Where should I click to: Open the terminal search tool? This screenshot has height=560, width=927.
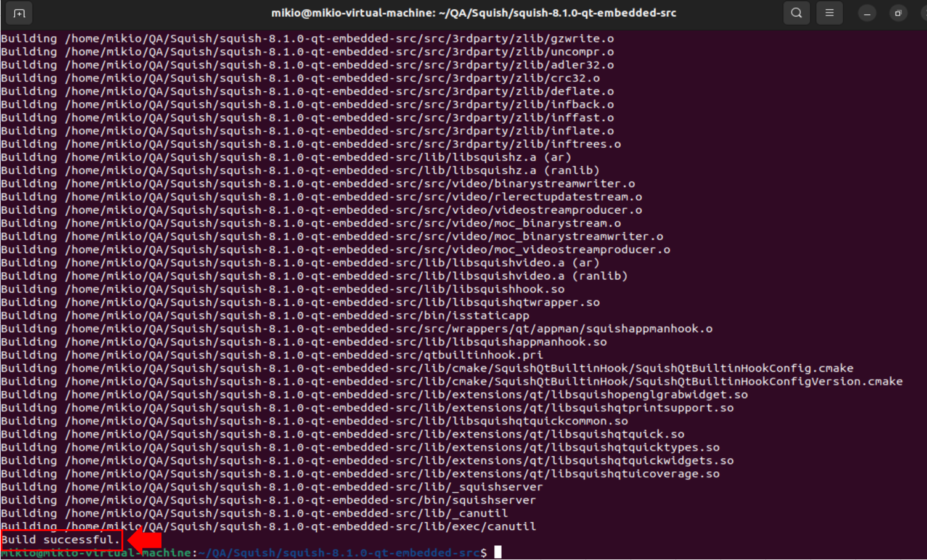tap(796, 13)
